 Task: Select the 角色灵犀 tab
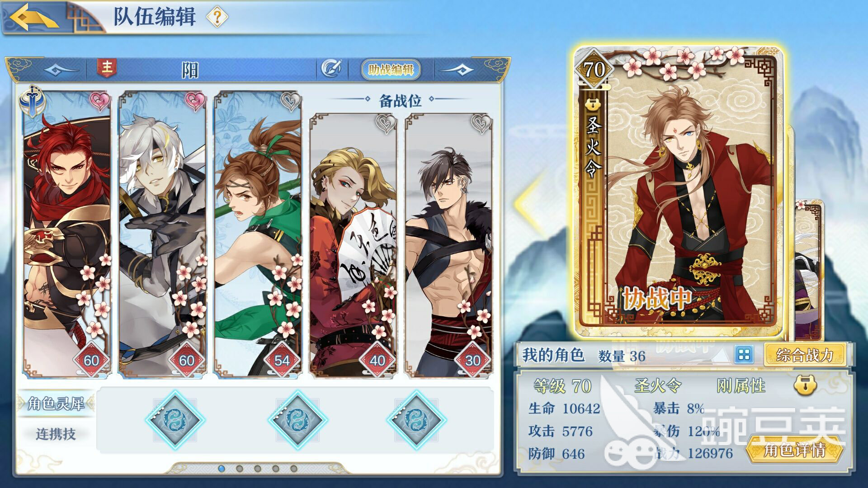[x=56, y=403]
